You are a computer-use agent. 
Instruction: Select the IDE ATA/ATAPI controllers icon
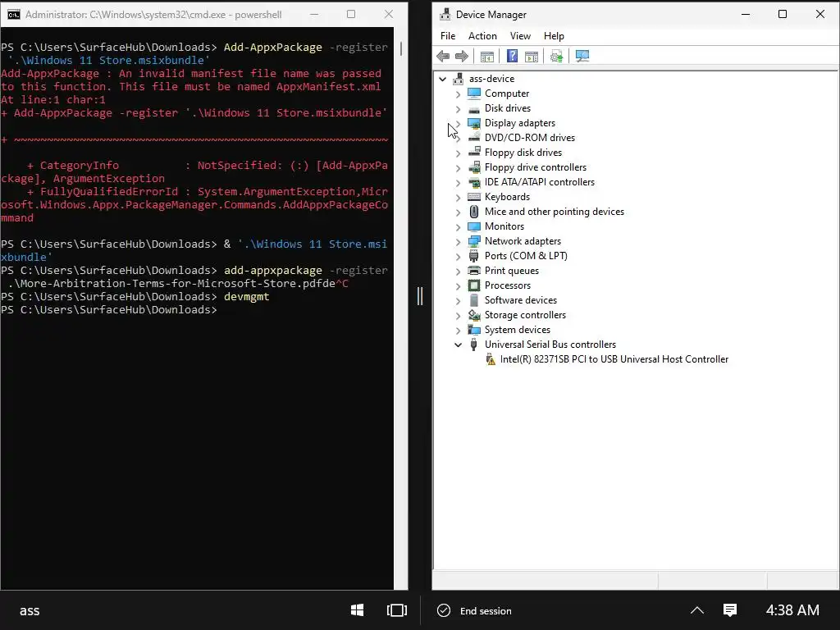474,182
